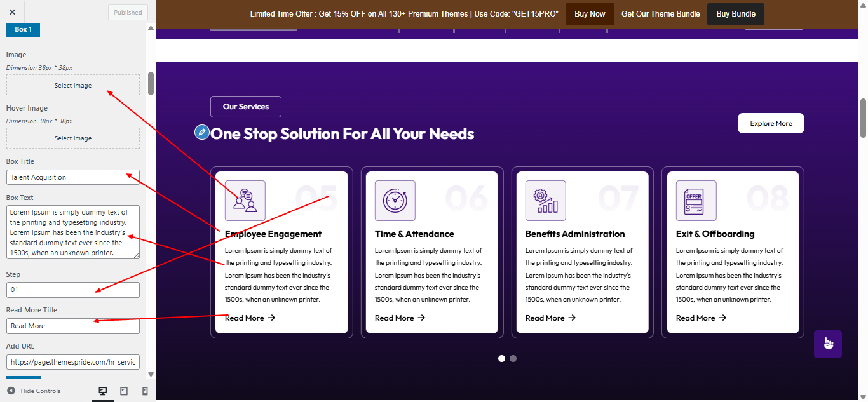Click the purple pointing-hand icon
Image resolution: width=868 pixels, height=402 pixels.
point(827,343)
